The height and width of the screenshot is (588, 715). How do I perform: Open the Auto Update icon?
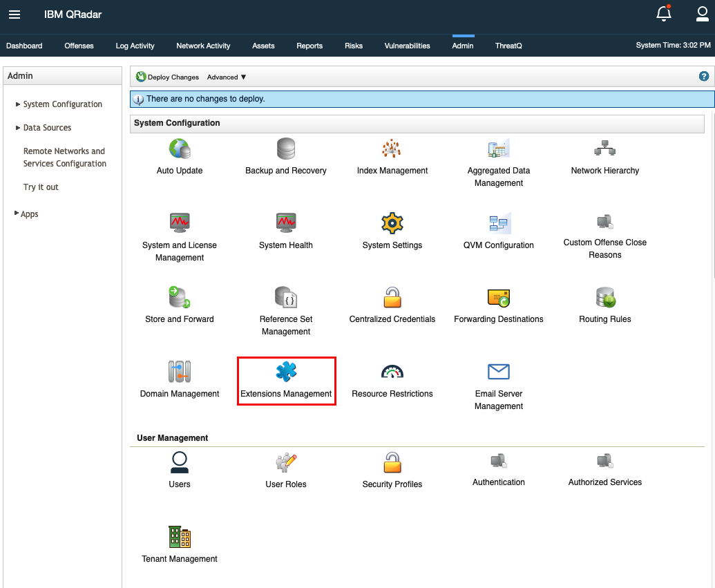point(180,149)
